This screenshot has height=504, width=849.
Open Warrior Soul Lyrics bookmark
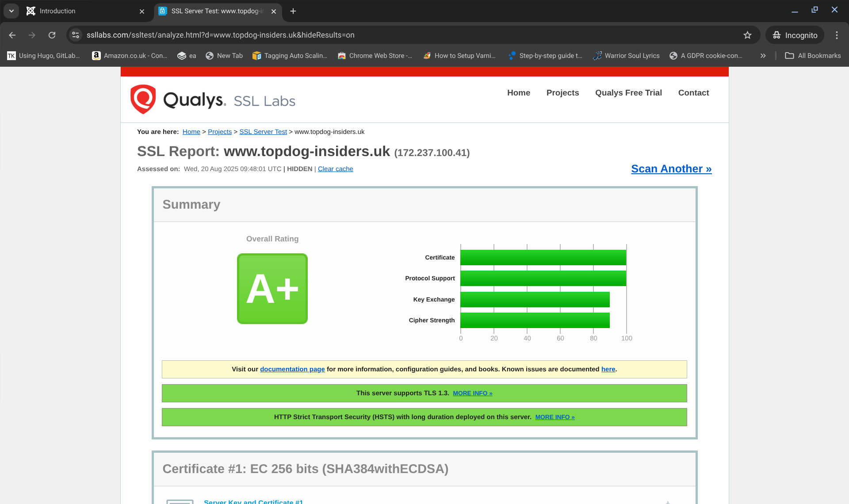(626, 56)
